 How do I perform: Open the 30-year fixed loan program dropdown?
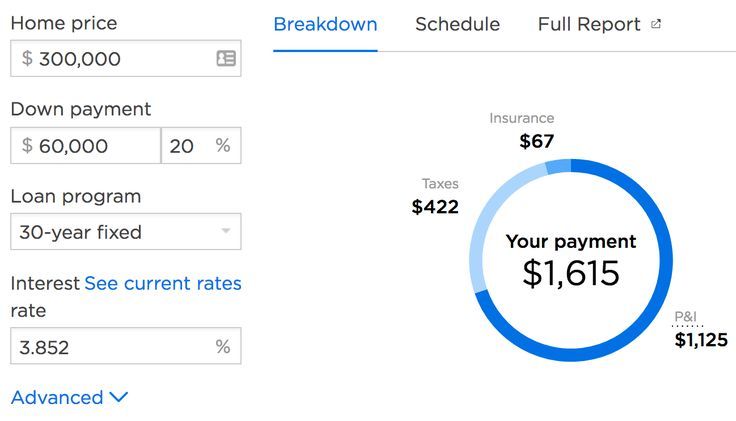pos(126,232)
